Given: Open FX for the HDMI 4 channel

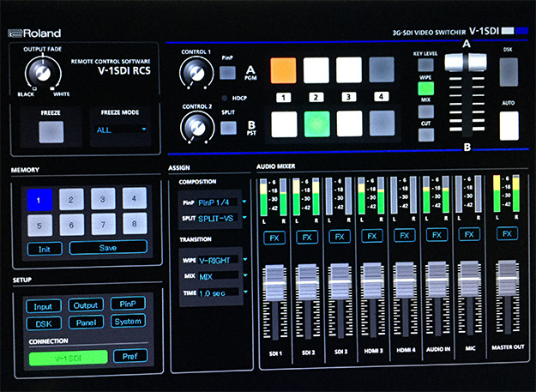Looking at the screenshot, I should (x=405, y=235).
